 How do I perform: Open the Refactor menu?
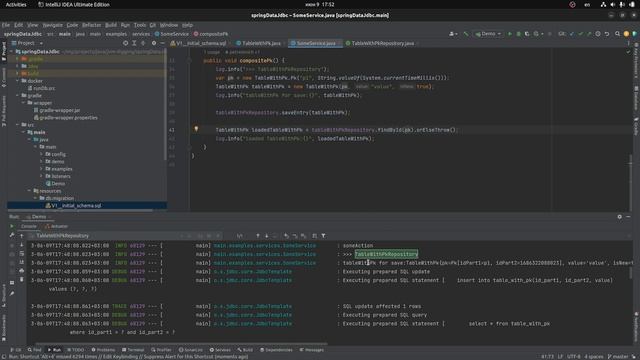click(91, 25)
